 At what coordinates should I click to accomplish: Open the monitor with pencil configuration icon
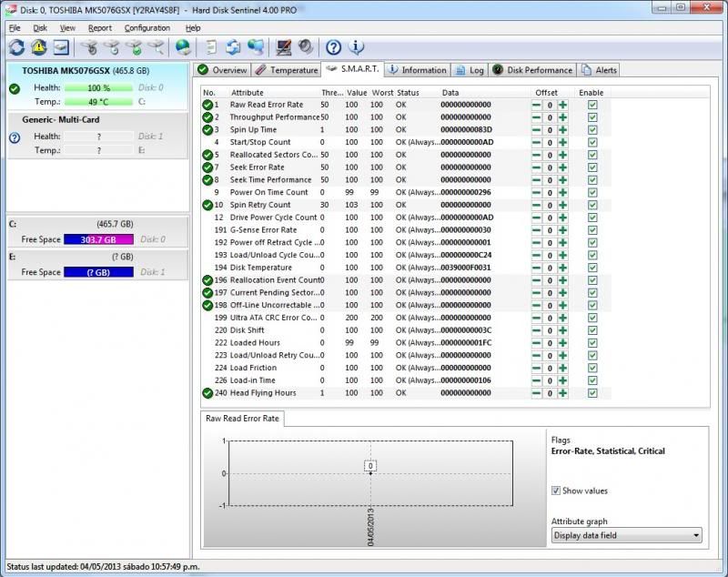[x=284, y=47]
